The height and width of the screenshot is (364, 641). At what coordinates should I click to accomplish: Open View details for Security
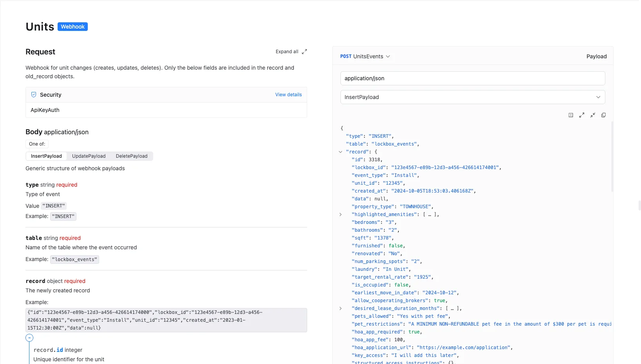tap(288, 94)
